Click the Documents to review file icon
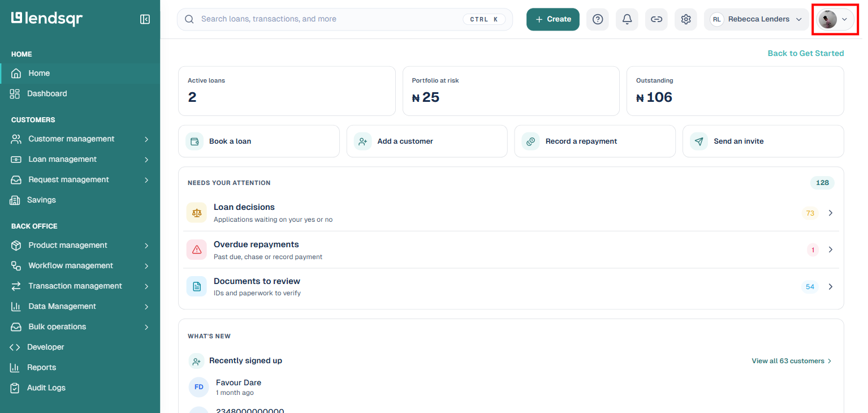This screenshot has height=413, width=868. [197, 286]
